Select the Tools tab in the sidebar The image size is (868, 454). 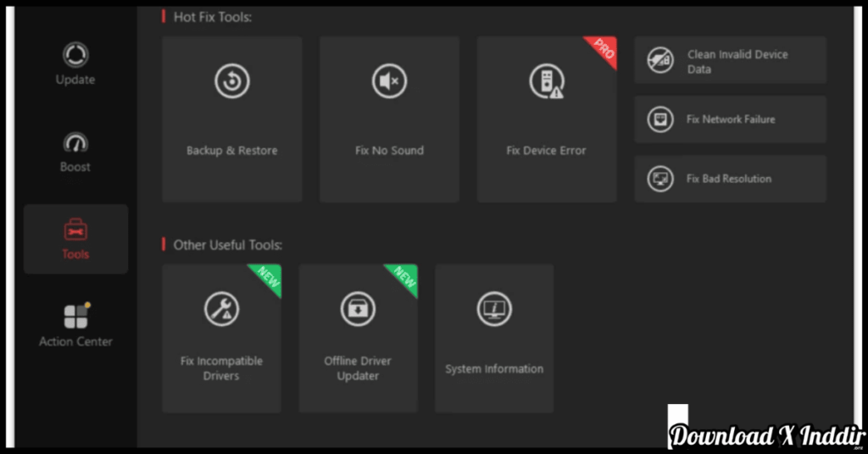75,239
